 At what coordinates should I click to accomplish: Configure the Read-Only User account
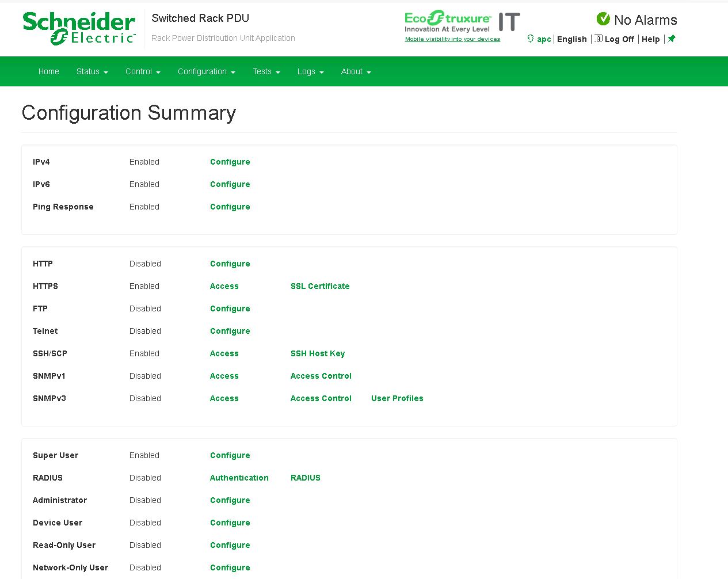[230, 545]
